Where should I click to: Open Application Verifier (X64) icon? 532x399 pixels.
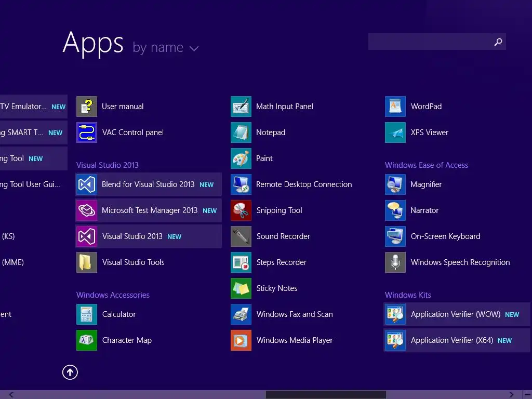(x=395, y=340)
